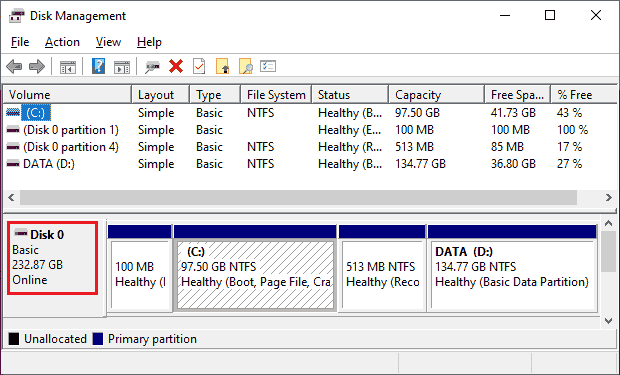Select the 100 MB partition block
The width and height of the screenshot is (620, 375).
pos(140,269)
